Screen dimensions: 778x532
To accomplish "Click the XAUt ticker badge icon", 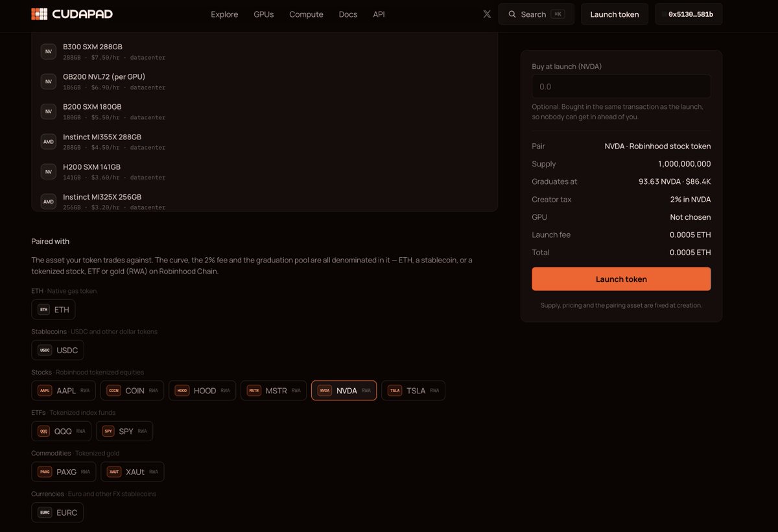I will click(114, 472).
